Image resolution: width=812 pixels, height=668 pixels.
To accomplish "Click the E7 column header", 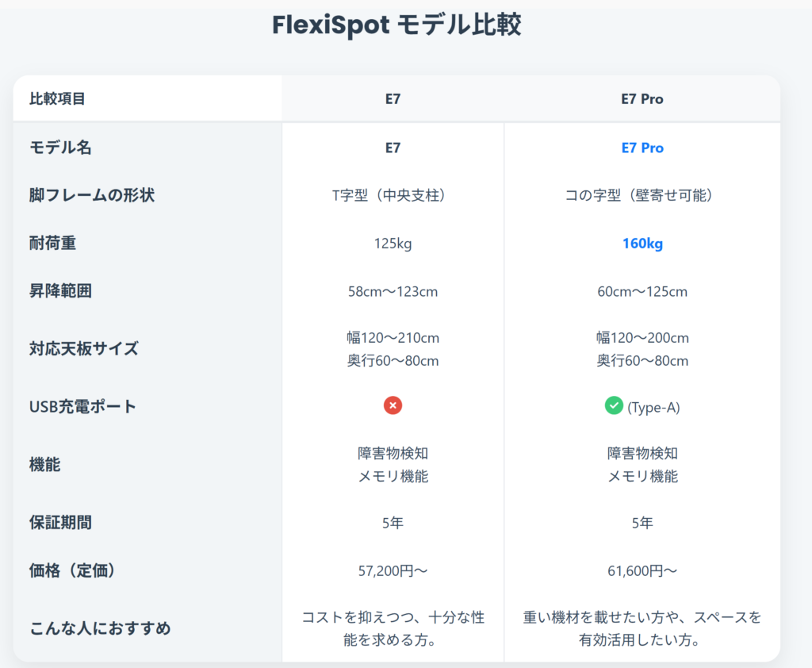I will tap(393, 99).
